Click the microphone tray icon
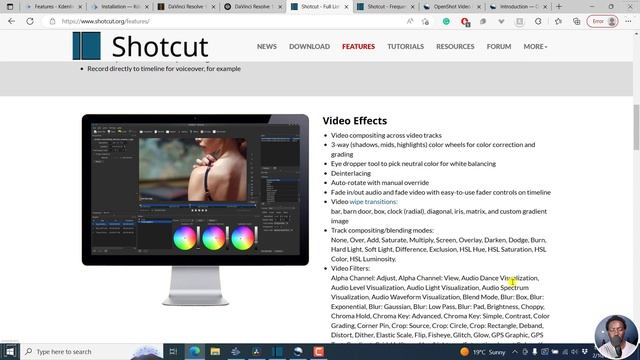The image size is (640, 360). 535,351
